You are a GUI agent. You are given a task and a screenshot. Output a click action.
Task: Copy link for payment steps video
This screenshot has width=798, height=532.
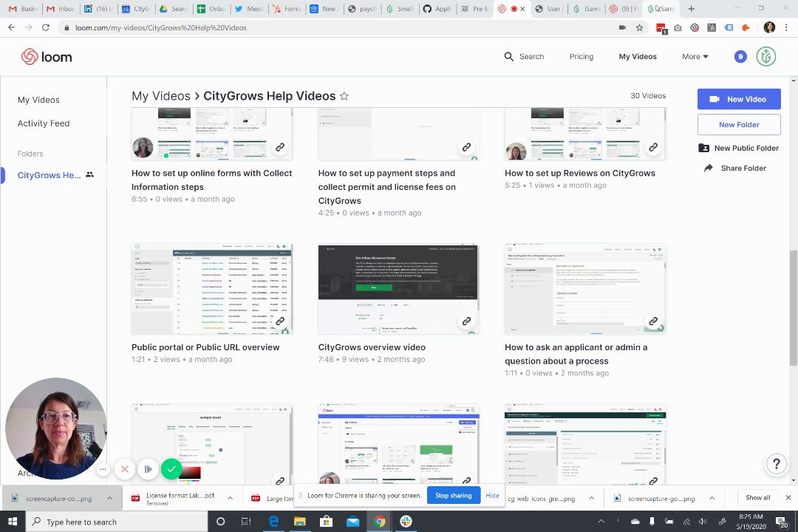coord(466,147)
